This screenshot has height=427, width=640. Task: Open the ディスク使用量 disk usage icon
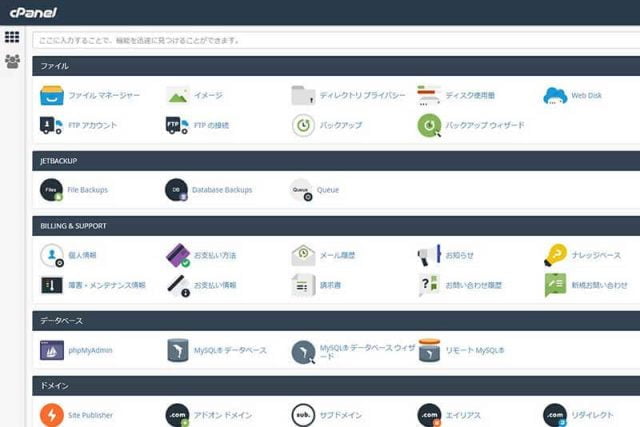429,96
